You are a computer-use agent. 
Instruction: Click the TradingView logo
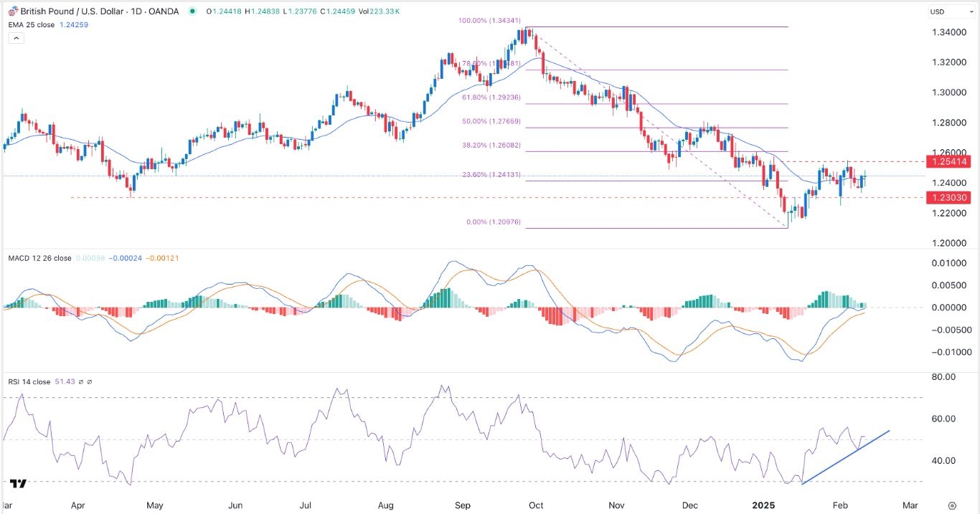tap(19, 484)
